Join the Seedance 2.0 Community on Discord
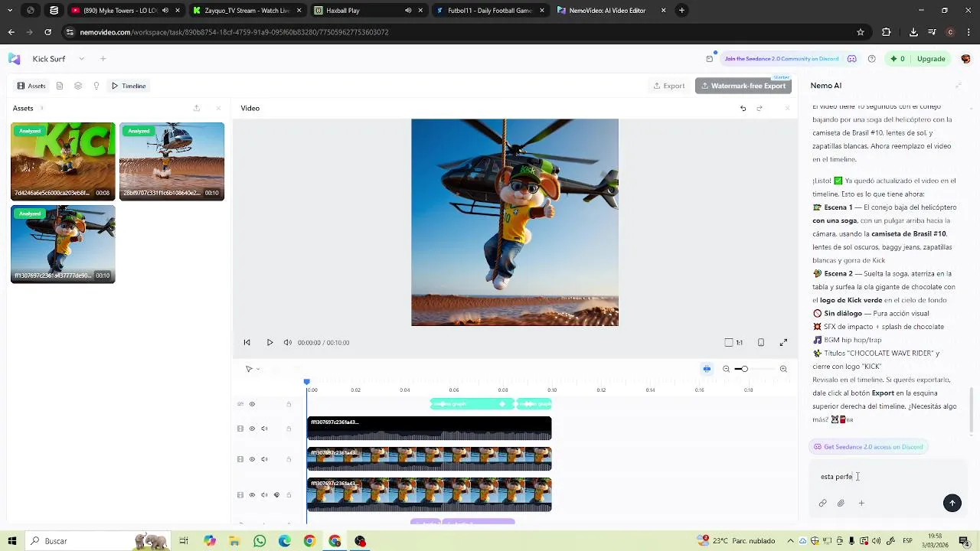The height and width of the screenshot is (551, 980). [x=789, y=59]
